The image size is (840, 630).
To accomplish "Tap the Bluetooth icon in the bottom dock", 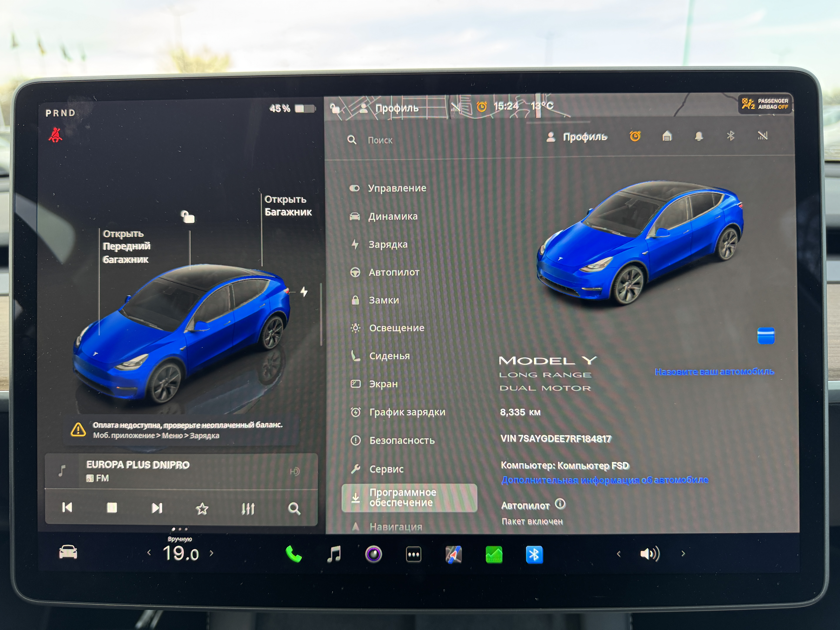I will pyautogui.click(x=534, y=555).
